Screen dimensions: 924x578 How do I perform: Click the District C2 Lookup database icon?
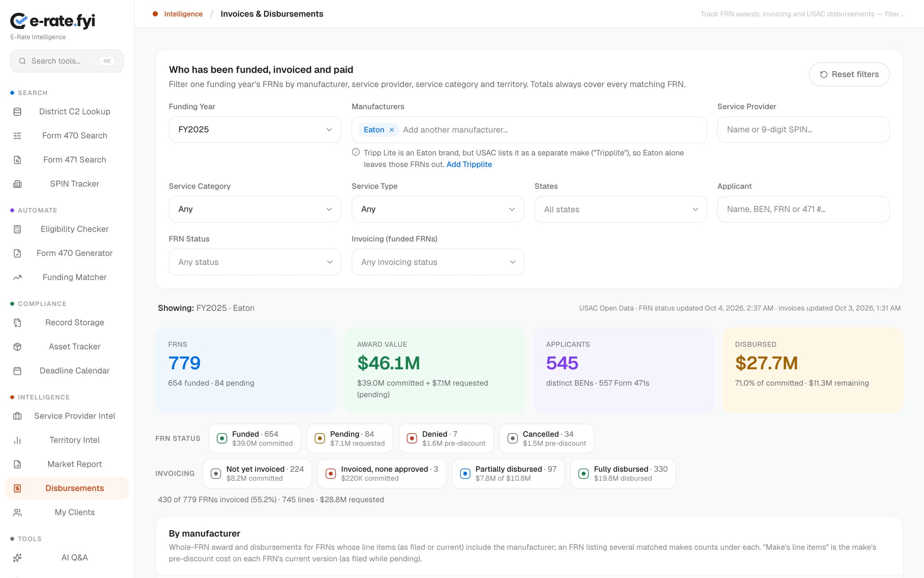point(17,112)
